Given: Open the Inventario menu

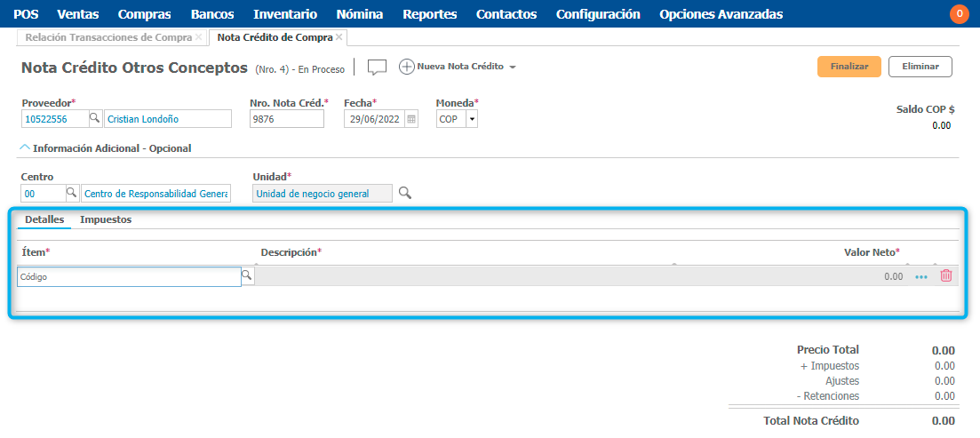Looking at the screenshot, I should [284, 14].
